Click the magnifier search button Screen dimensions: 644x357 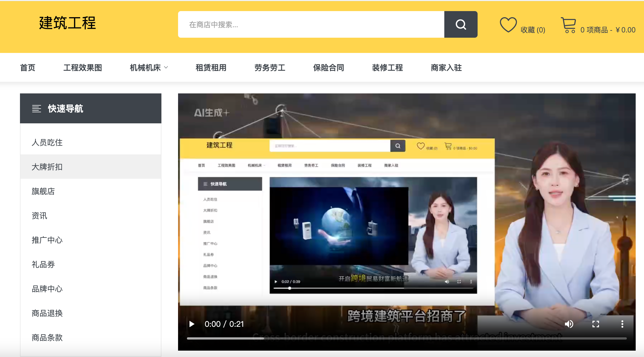pyautogui.click(x=461, y=24)
